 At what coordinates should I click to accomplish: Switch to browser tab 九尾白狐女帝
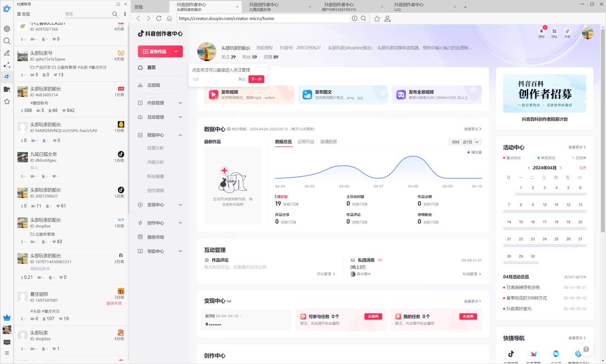278,7
